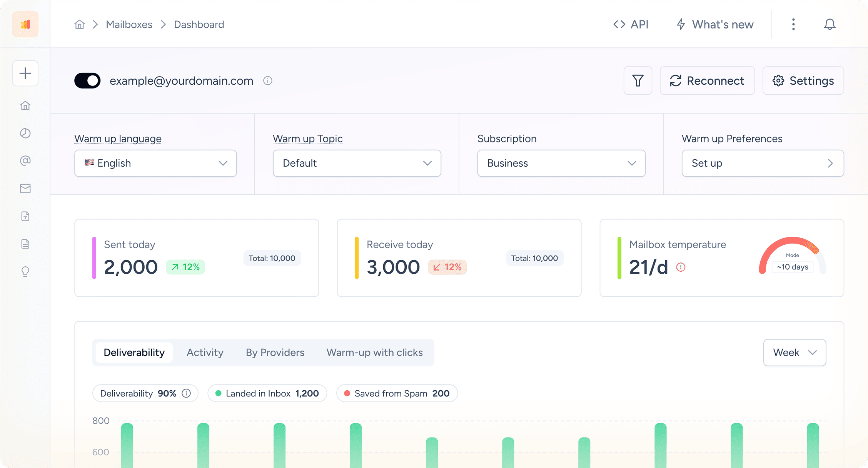Switch to the Warm-up with clicks tab
This screenshot has height=468, width=868.
tap(375, 353)
